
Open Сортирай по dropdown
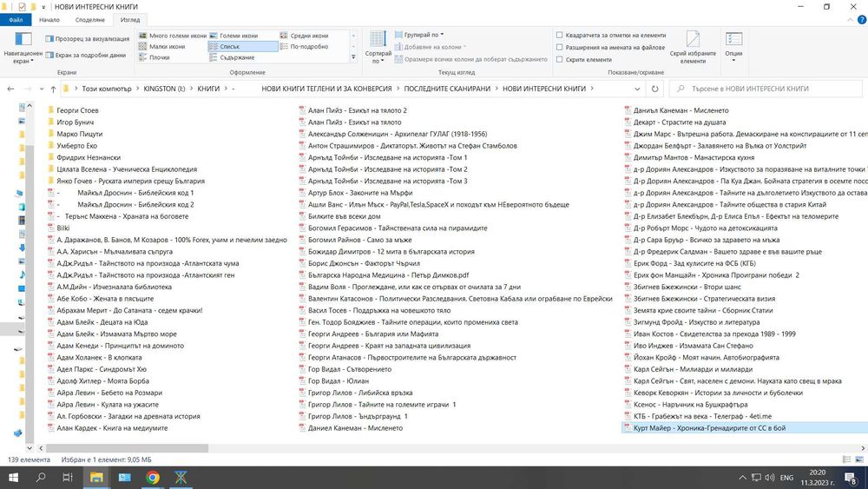point(378,48)
